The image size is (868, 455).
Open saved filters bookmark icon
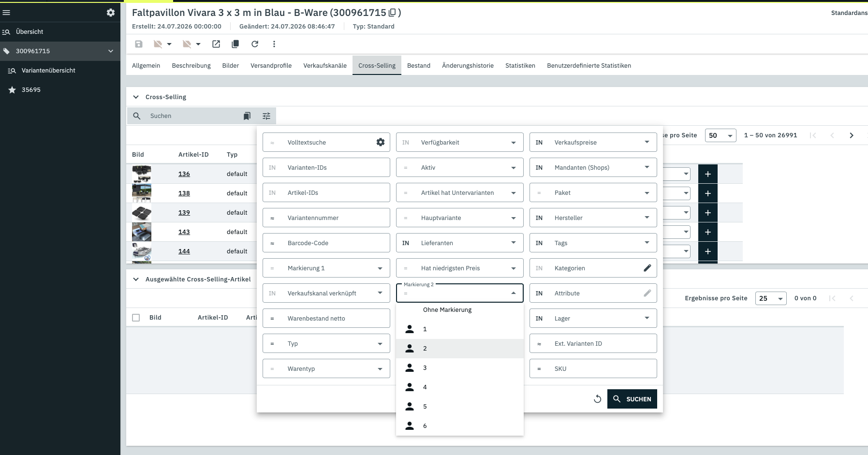[x=247, y=116]
